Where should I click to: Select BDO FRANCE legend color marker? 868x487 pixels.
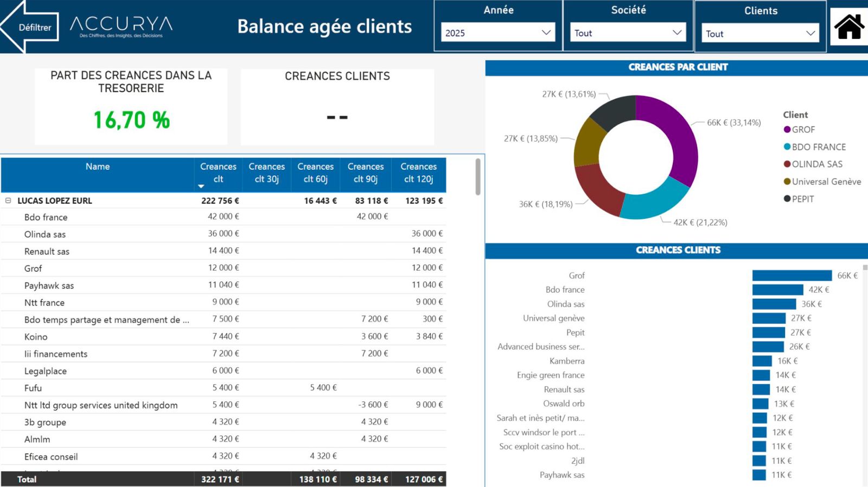click(787, 147)
